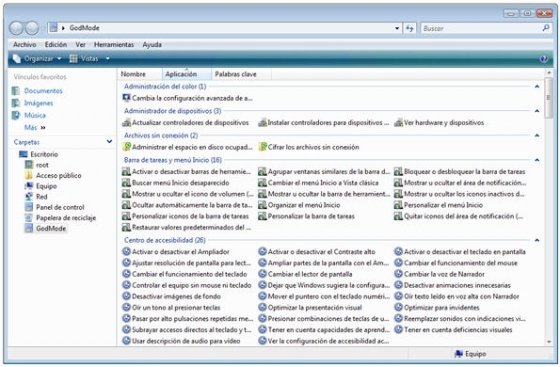Click the magnifier icon in search box
Screen dimensions: 560x367
coord(545,28)
